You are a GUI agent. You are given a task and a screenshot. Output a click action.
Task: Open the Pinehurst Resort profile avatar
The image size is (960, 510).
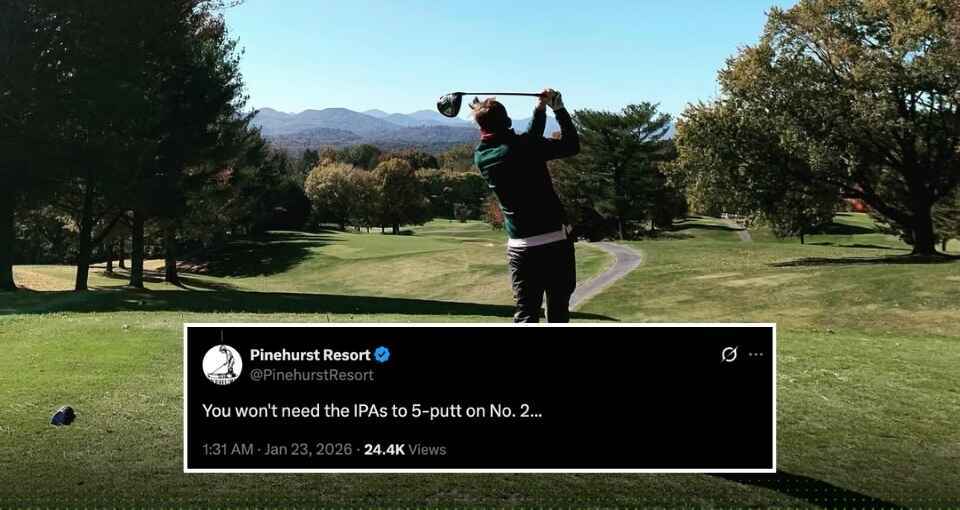(222, 364)
